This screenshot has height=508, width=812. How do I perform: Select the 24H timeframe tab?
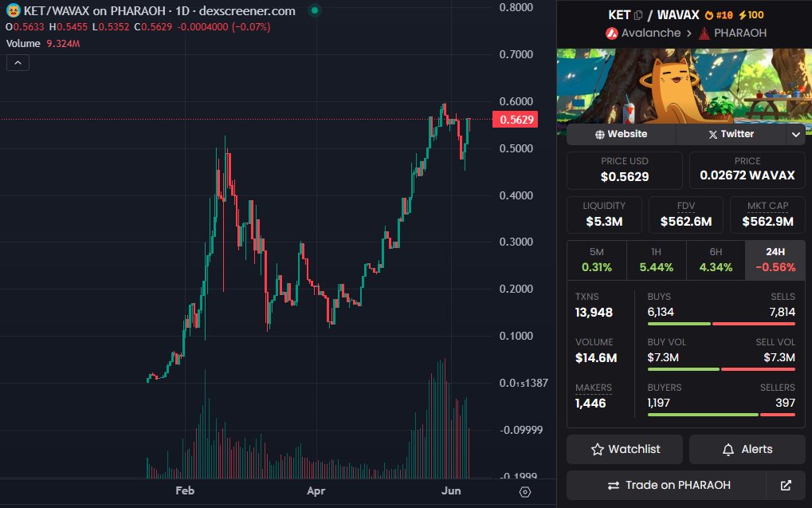775,260
